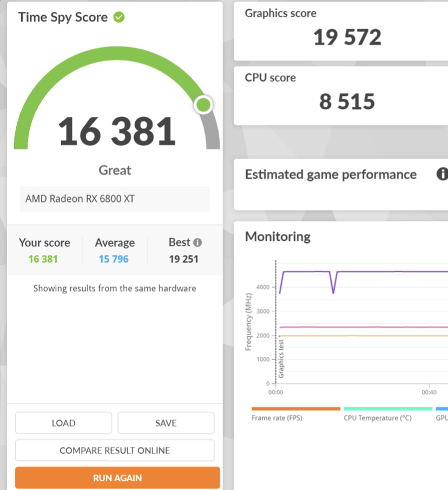Open Estimated game performance info icon
The height and width of the screenshot is (490, 448).
pos(442,174)
